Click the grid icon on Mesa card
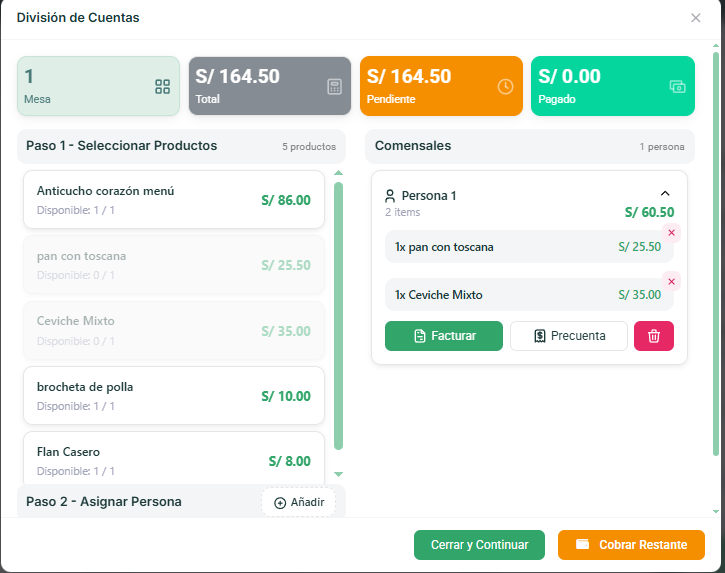Viewport: 725px width, 573px height. (x=162, y=86)
